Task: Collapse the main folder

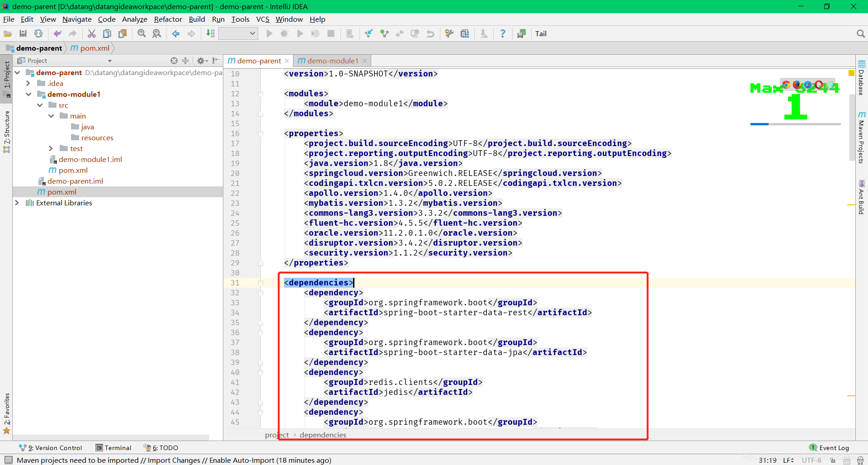Action: tap(51, 116)
